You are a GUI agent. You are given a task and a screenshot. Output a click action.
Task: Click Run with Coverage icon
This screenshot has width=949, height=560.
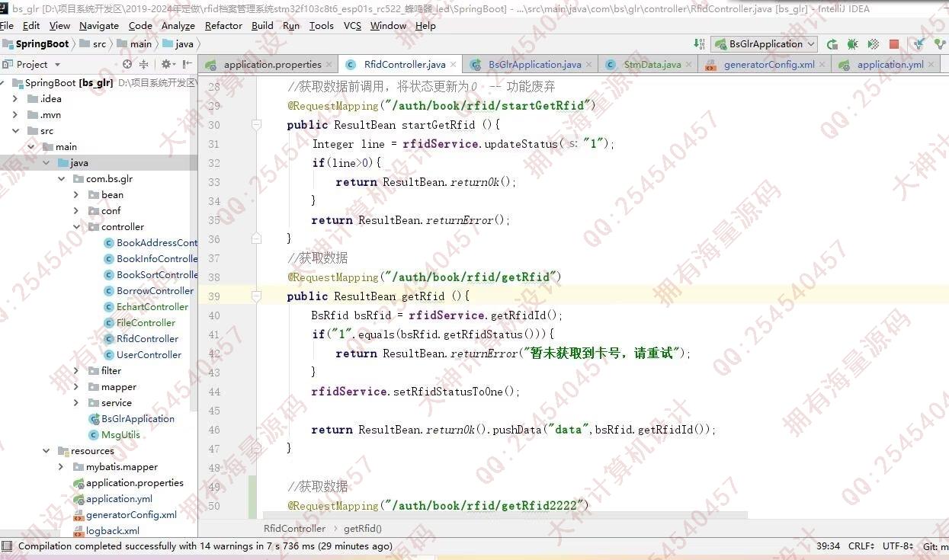(874, 44)
